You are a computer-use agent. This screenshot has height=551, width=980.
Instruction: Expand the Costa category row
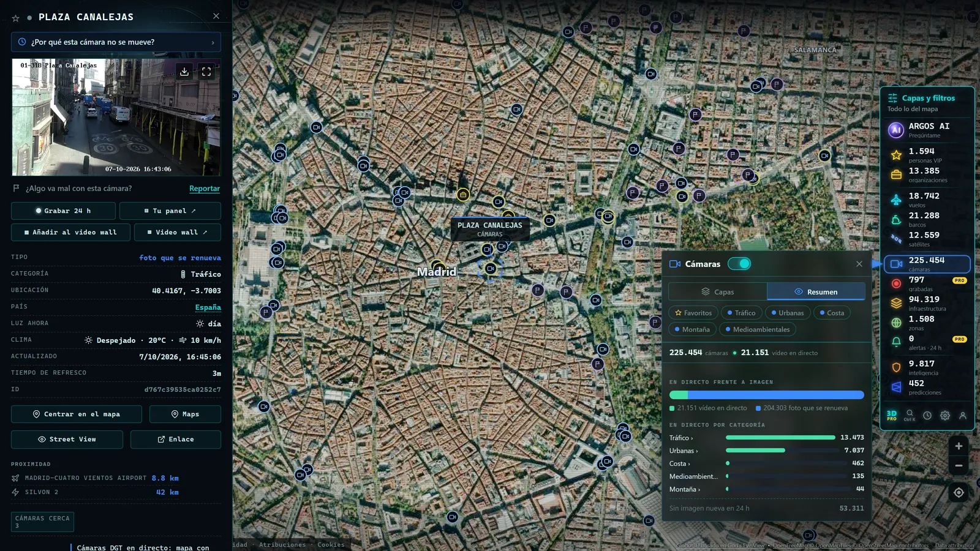tap(767, 463)
